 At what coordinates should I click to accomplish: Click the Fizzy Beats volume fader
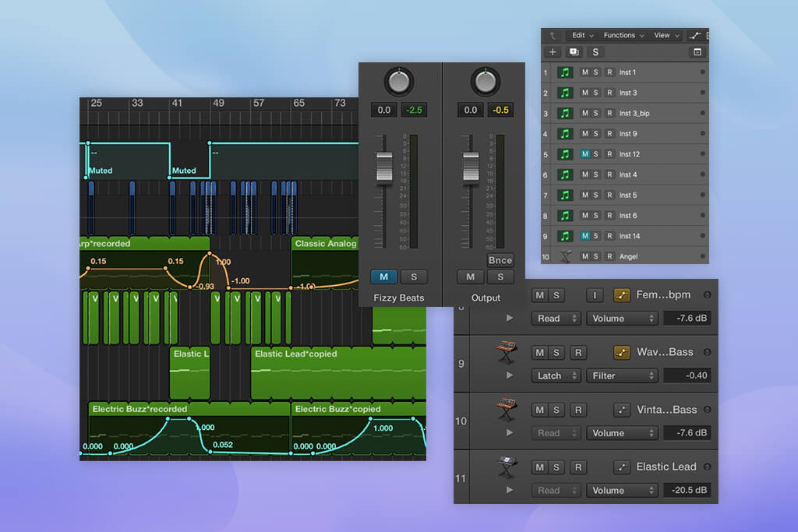384,167
